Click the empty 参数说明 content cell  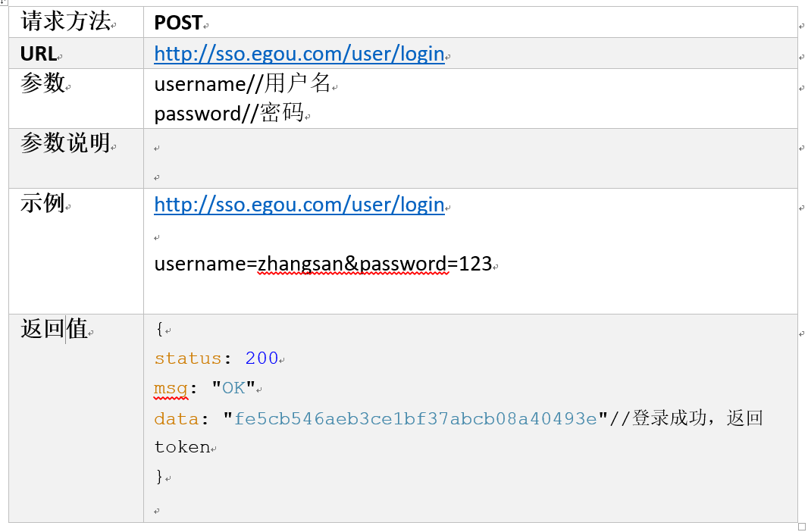point(471,158)
